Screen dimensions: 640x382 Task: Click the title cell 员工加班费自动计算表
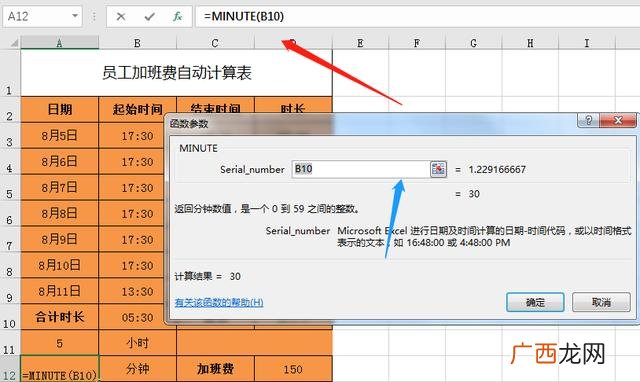[x=176, y=73]
